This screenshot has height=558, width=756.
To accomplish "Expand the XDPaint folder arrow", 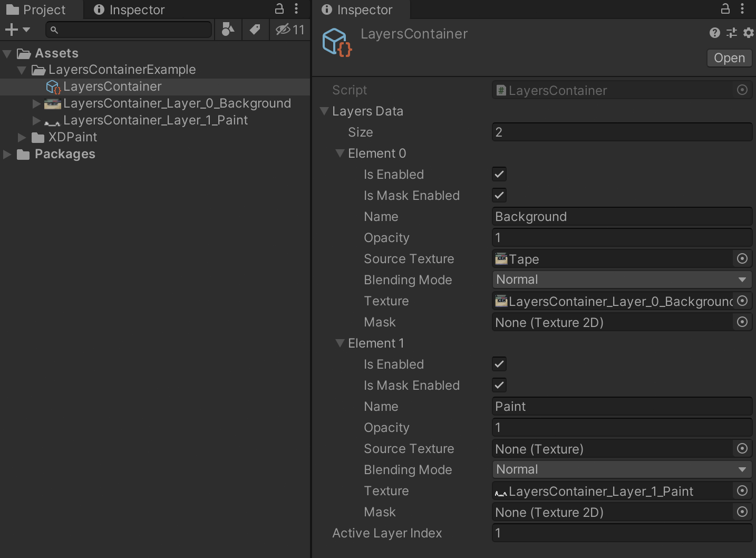I will pyautogui.click(x=22, y=137).
